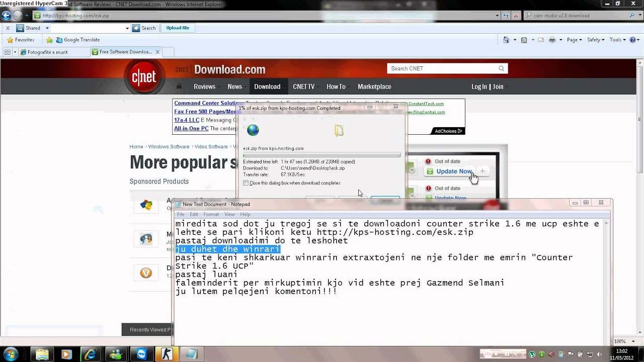Click the IE Forward arrow button
This screenshot has height=362, width=644.
point(18,16)
